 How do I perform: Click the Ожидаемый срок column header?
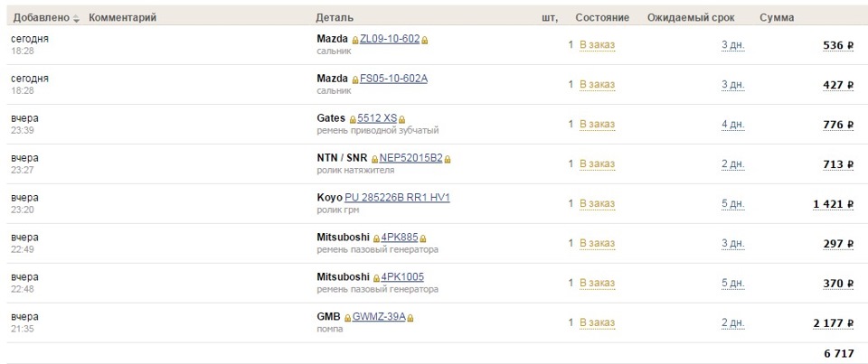[691, 18]
